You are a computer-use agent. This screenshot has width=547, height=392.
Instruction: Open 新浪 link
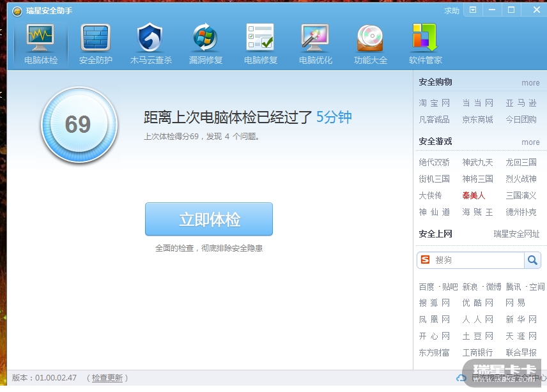point(470,287)
